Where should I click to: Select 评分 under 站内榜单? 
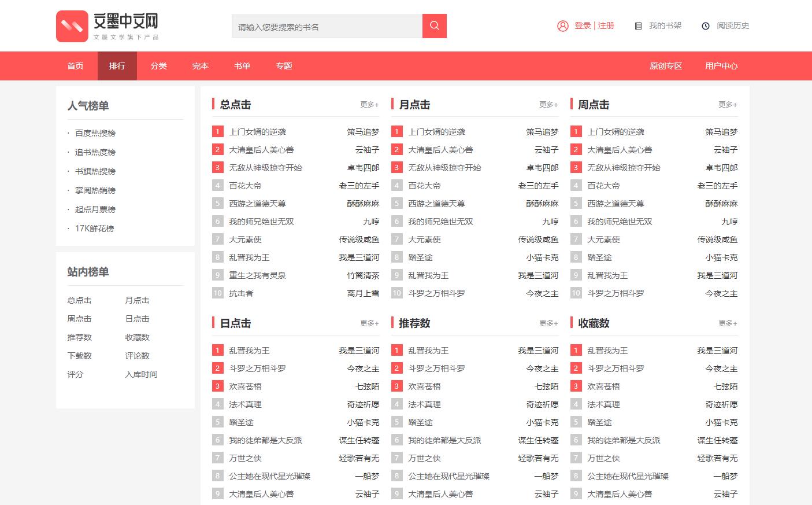(x=76, y=374)
